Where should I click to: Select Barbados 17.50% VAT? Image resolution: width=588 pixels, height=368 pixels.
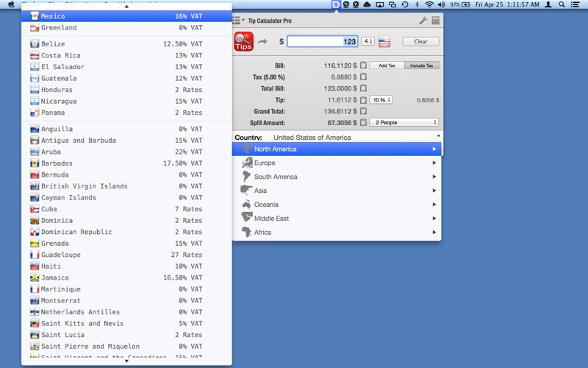[126, 163]
